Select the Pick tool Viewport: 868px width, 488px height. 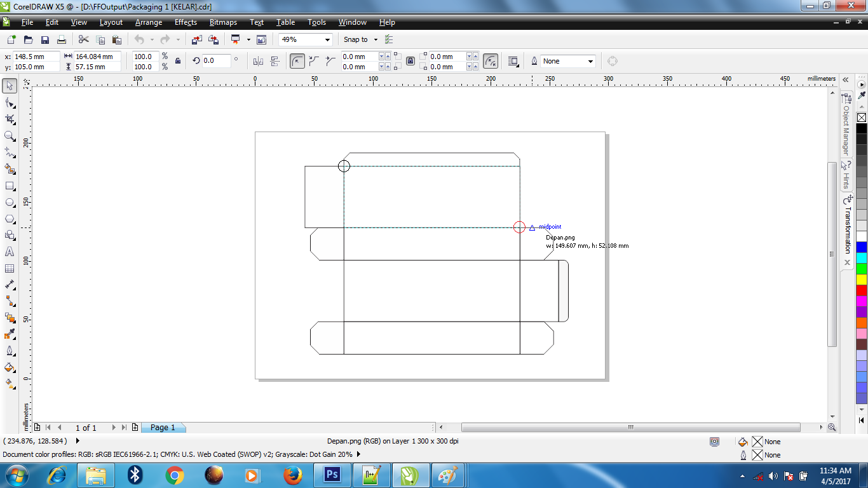click(10, 85)
